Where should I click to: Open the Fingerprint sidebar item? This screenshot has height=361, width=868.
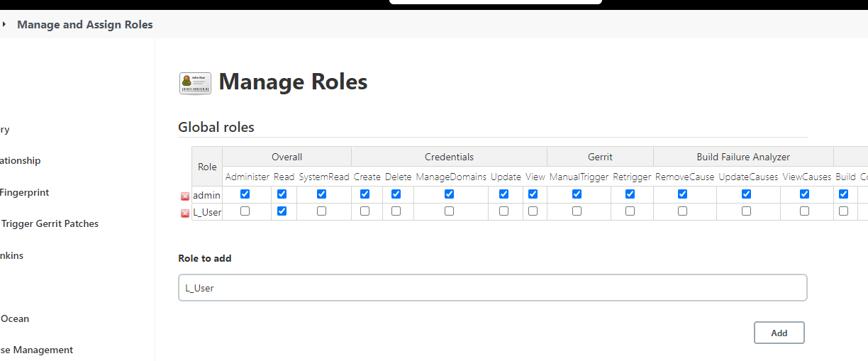point(25,192)
